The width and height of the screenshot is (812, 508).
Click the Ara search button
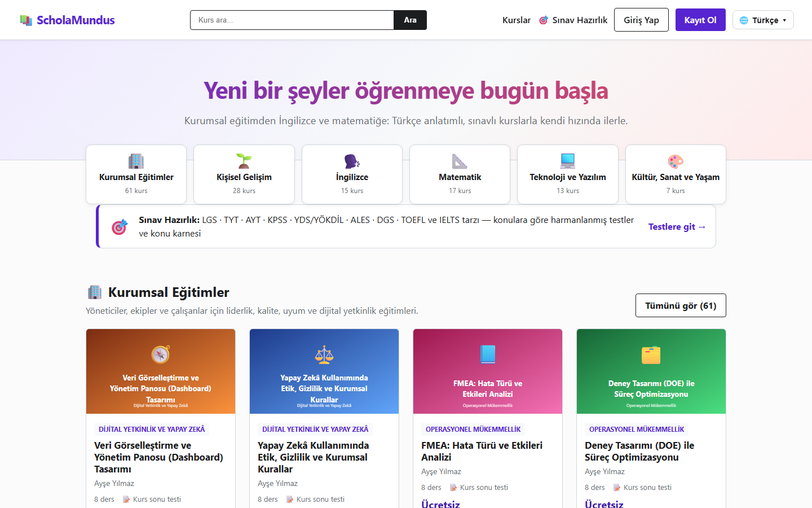click(410, 20)
